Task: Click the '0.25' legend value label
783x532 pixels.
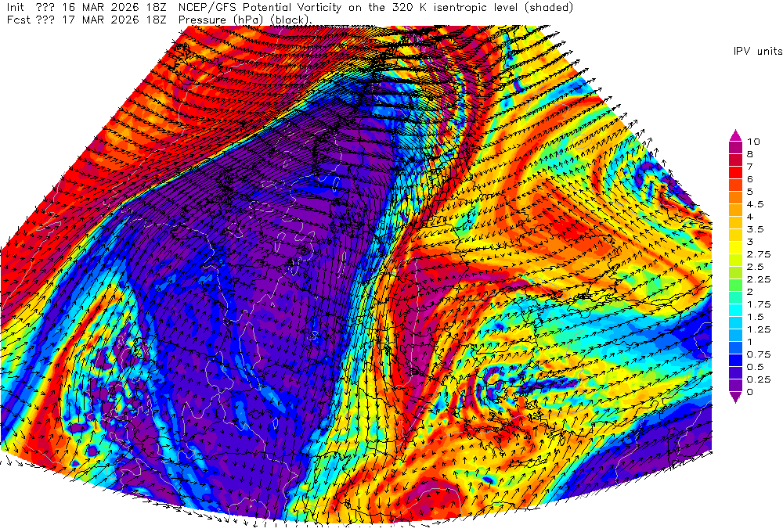Action: 757,379
